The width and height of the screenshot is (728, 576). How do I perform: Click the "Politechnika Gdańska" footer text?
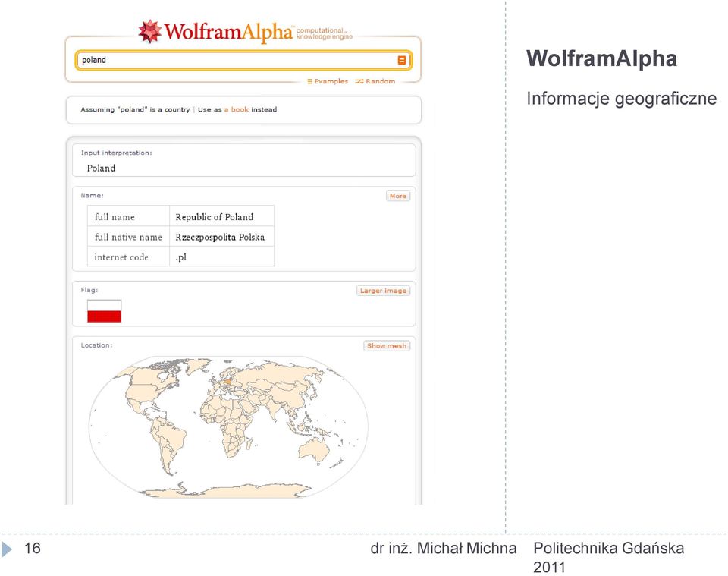click(x=609, y=548)
